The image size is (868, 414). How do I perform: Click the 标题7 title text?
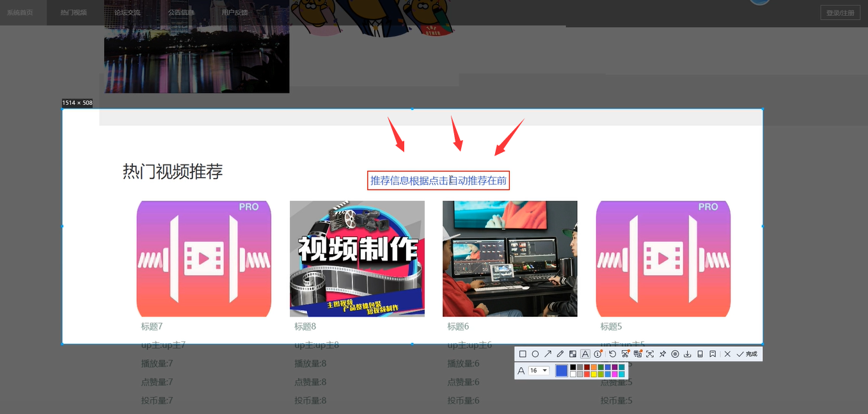point(152,326)
